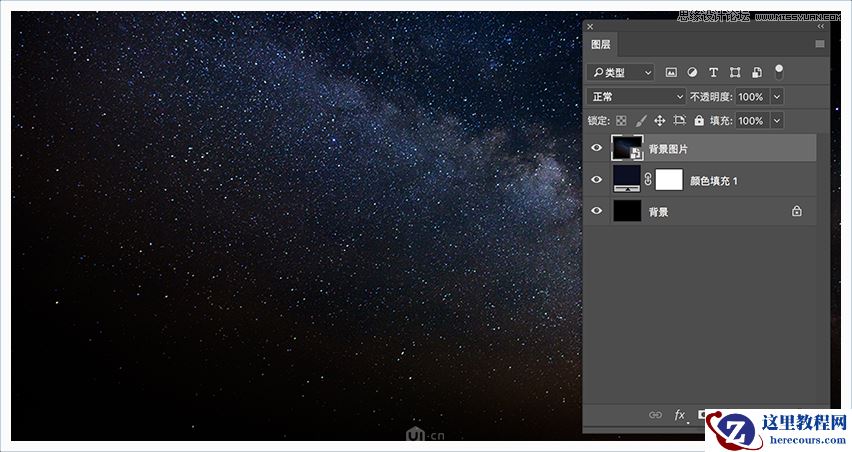Lock position move icon

[x=660, y=121]
